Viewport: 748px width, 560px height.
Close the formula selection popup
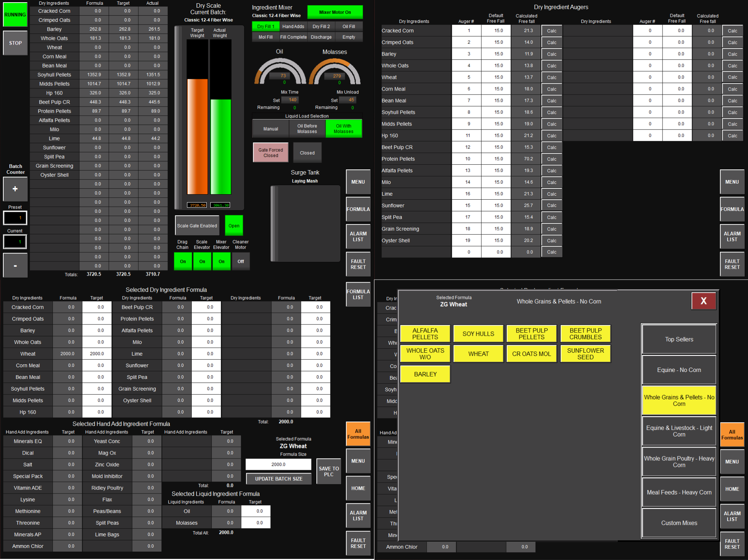pos(703,301)
